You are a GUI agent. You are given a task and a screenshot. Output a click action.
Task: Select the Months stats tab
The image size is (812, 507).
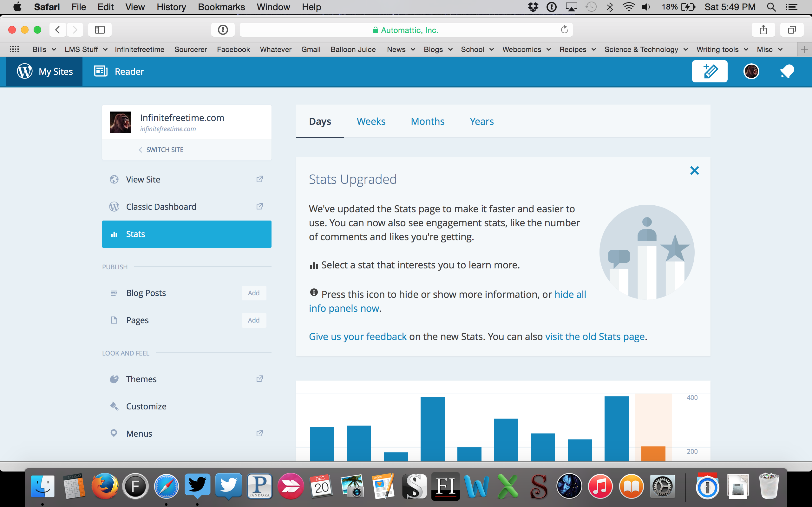[x=428, y=121]
